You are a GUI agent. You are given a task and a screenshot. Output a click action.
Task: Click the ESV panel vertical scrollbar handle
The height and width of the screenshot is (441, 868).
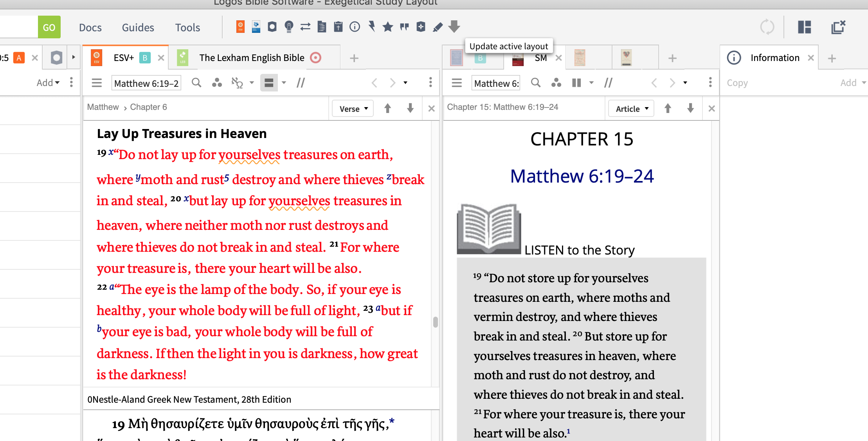pyautogui.click(x=435, y=322)
